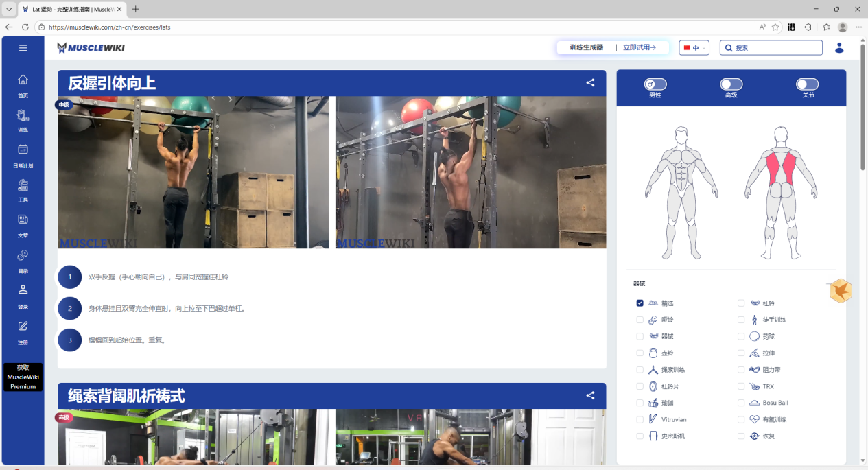Check the 器械 machine checkbox

pos(640,336)
